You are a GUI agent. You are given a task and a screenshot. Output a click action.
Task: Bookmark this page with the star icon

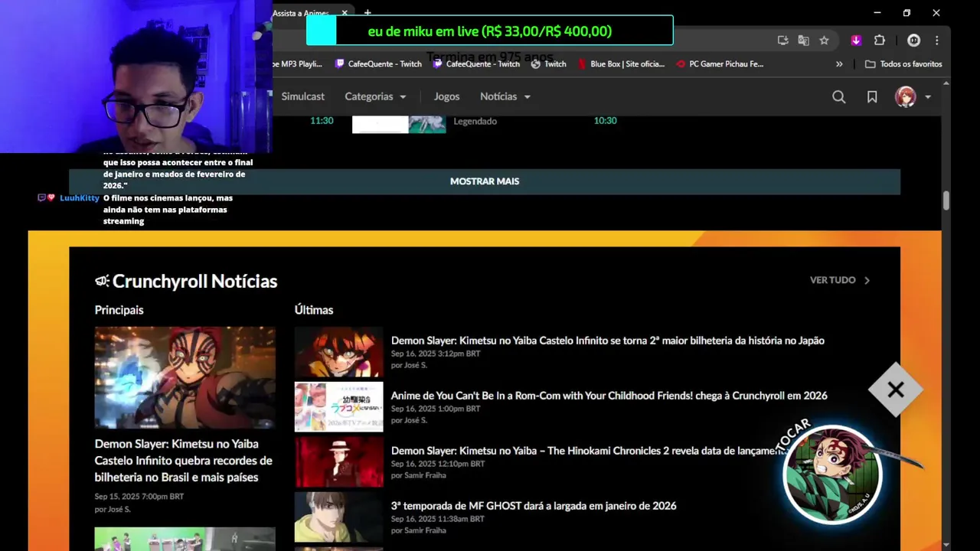(x=824, y=41)
